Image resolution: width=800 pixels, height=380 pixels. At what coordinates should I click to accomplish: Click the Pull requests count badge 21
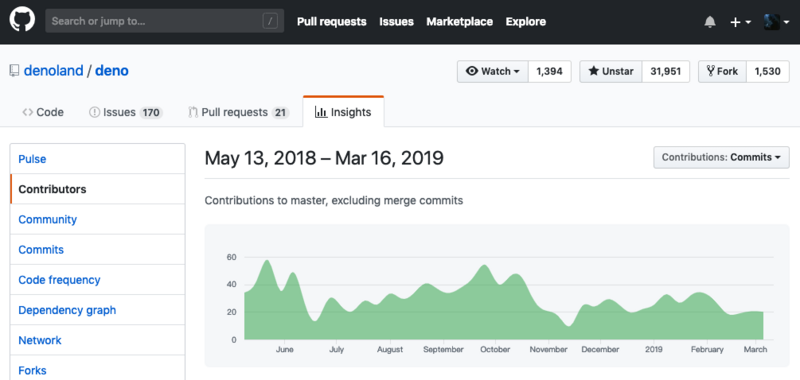(280, 113)
